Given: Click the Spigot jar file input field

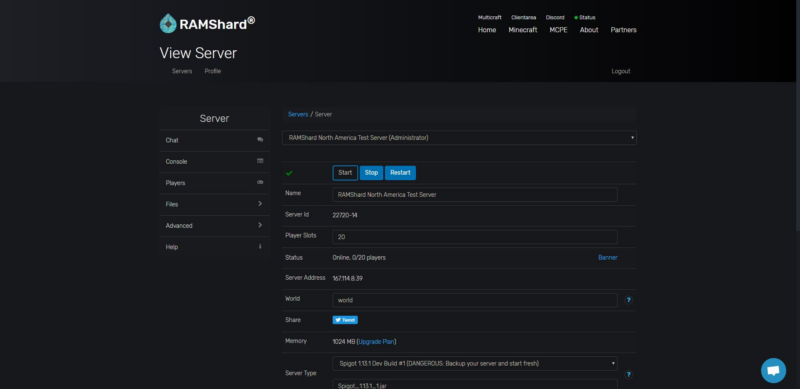Looking at the screenshot, I should pos(475,384).
